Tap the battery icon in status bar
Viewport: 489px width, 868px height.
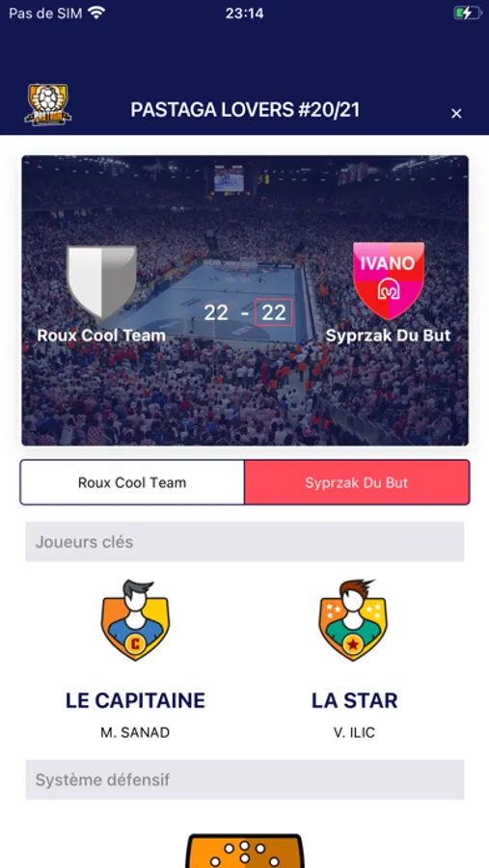click(468, 13)
